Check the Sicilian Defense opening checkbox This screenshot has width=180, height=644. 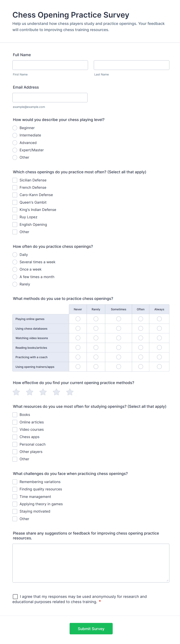tap(15, 180)
